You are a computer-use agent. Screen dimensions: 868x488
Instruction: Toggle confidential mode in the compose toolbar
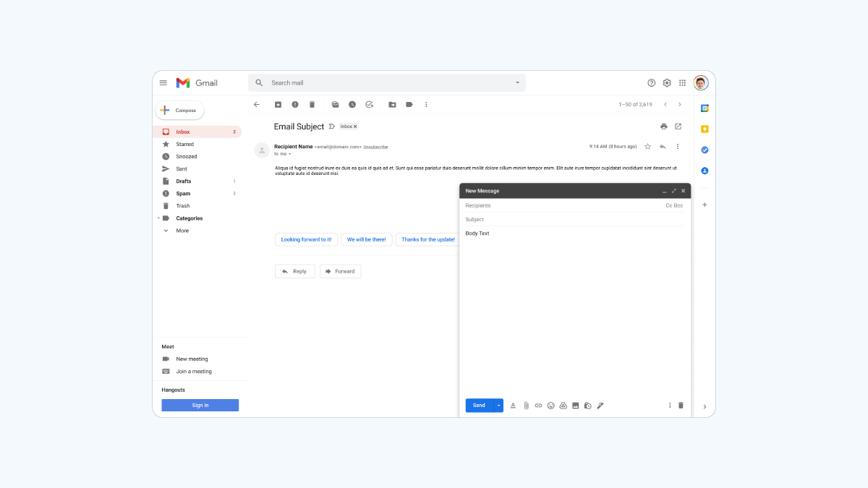(587, 406)
